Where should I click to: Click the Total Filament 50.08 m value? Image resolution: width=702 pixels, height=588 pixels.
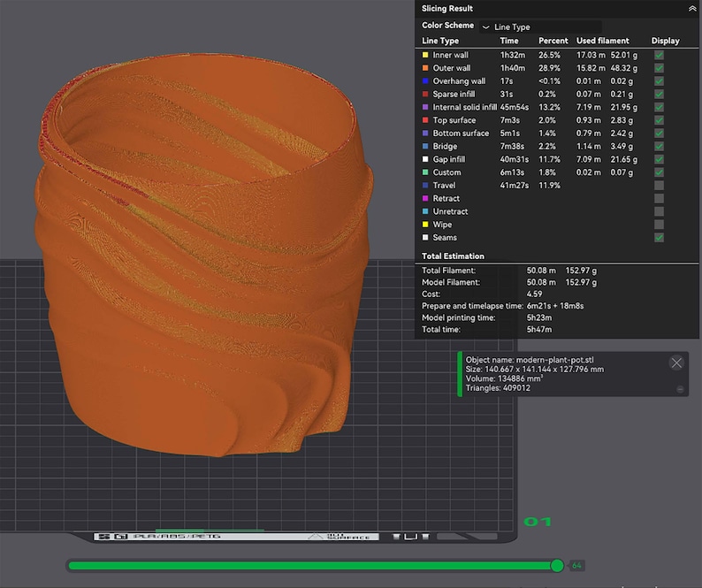tap(541, 271)
